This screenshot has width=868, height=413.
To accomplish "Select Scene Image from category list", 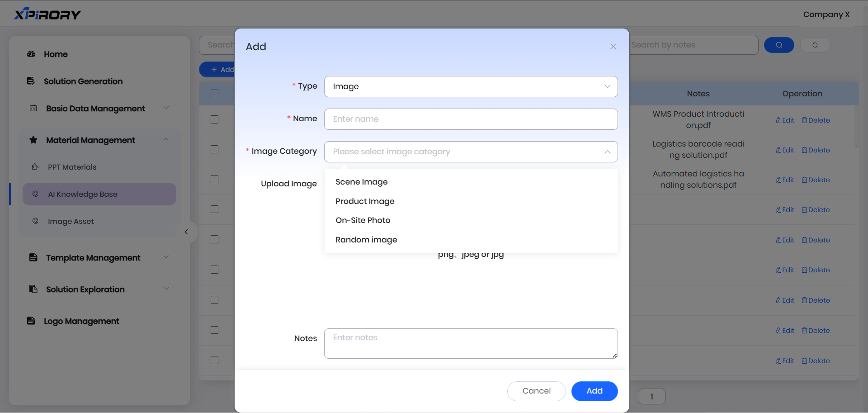I will (361, 182).
